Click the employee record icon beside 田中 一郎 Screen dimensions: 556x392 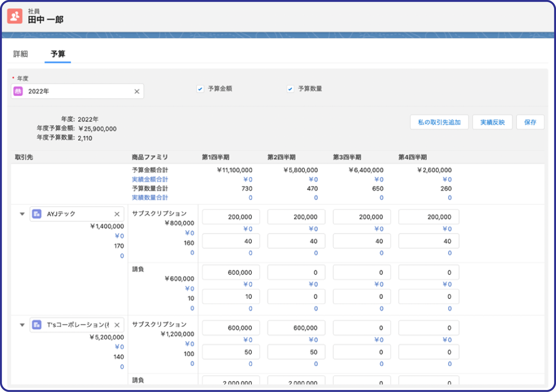click(14, 16)
